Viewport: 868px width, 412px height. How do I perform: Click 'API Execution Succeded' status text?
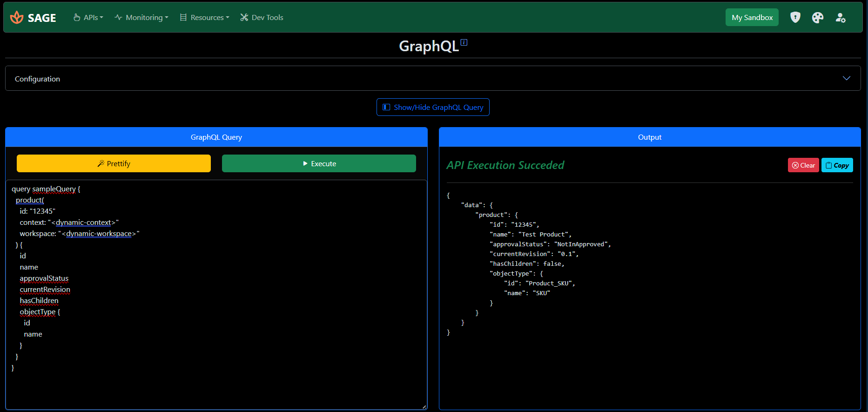tap(505, 165)
